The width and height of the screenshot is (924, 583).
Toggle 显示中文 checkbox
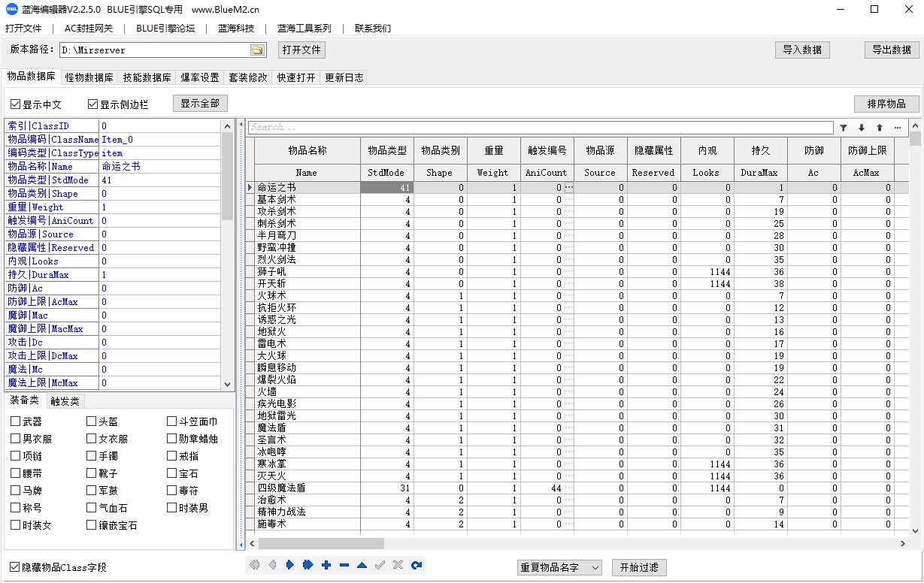coord(15,104)
